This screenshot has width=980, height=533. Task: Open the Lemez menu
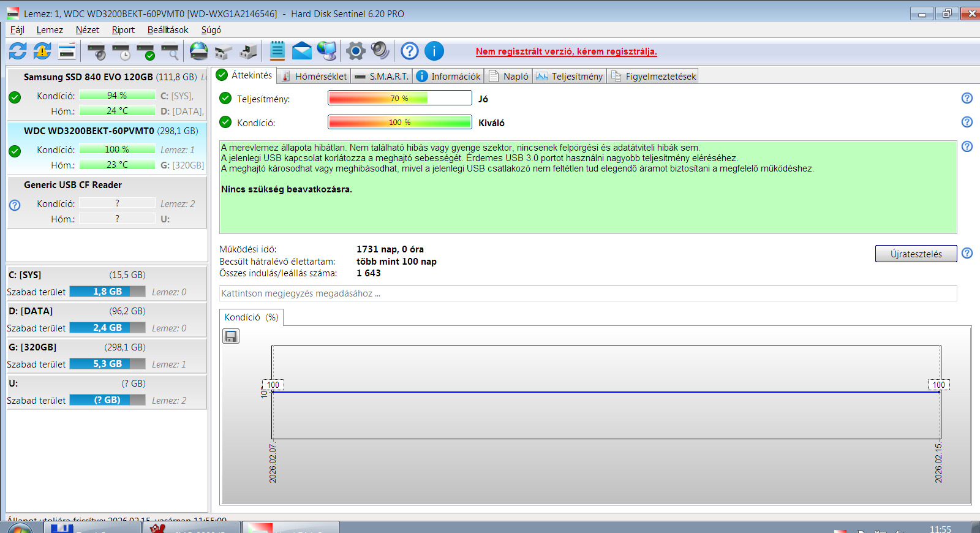50,29
